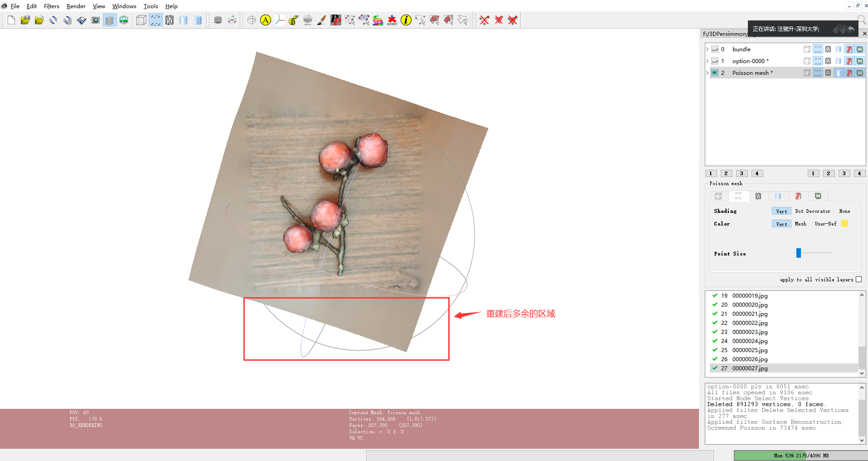Open the Windows menu
Screen dimensions: 868x461
tap(124, 6)
